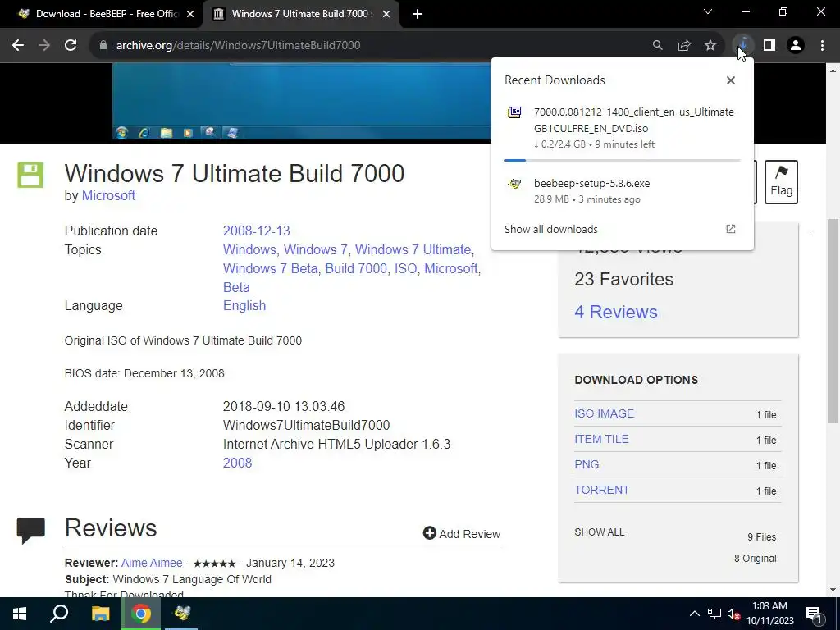Download the TORRENT option
The width and height of the screenshot is (840, 630).
coord(601,490)
